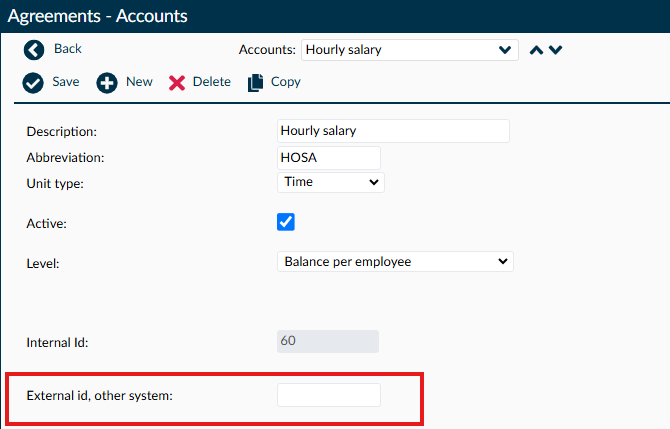
Task: Expand the Unit type dropdown
Action: (331, 182)
